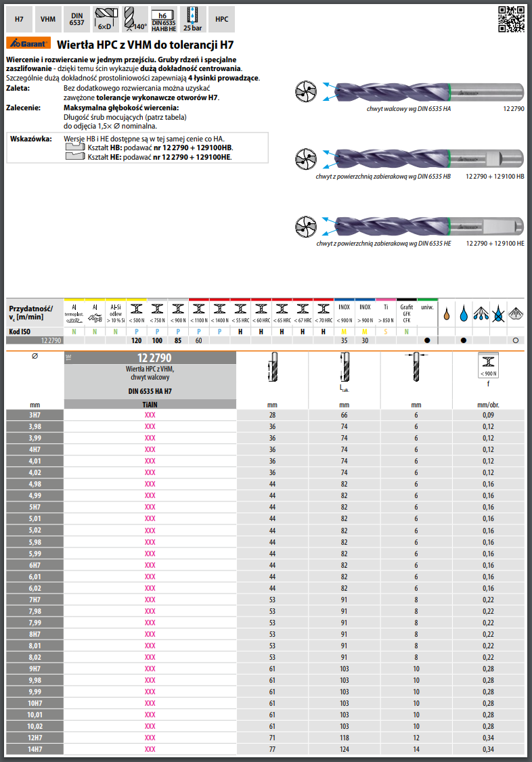This screenshot has height=762, width=532.
Task: Click the HPC badge
Action: (221, 20)
